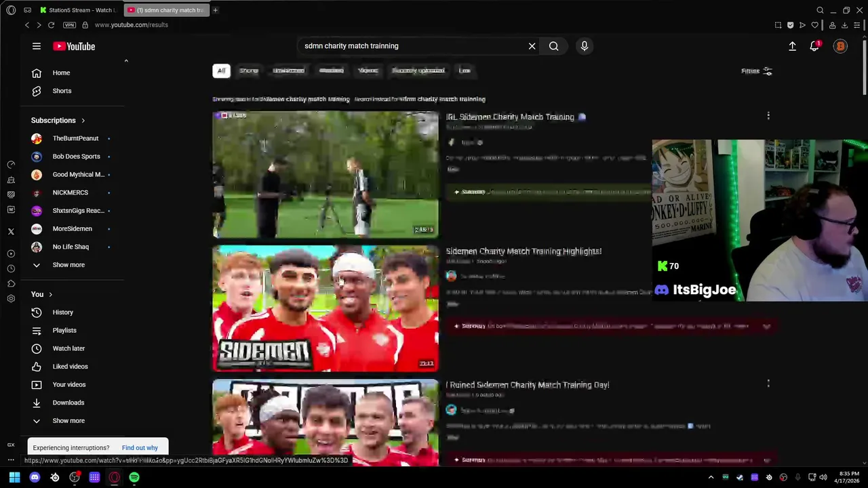Open Bob Does Sports subscription channel

pyautogui.click(x=75, y=157)
